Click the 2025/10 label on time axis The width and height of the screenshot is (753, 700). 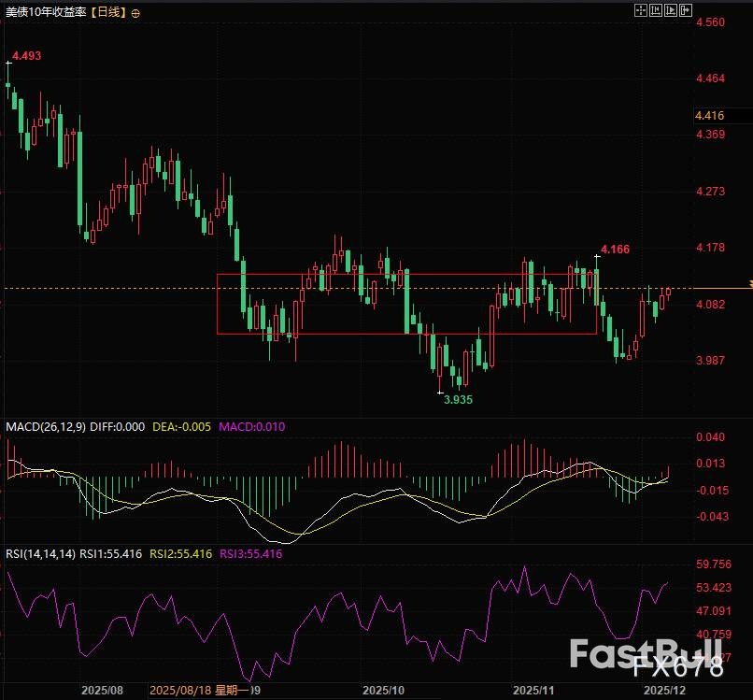point(383,691)
